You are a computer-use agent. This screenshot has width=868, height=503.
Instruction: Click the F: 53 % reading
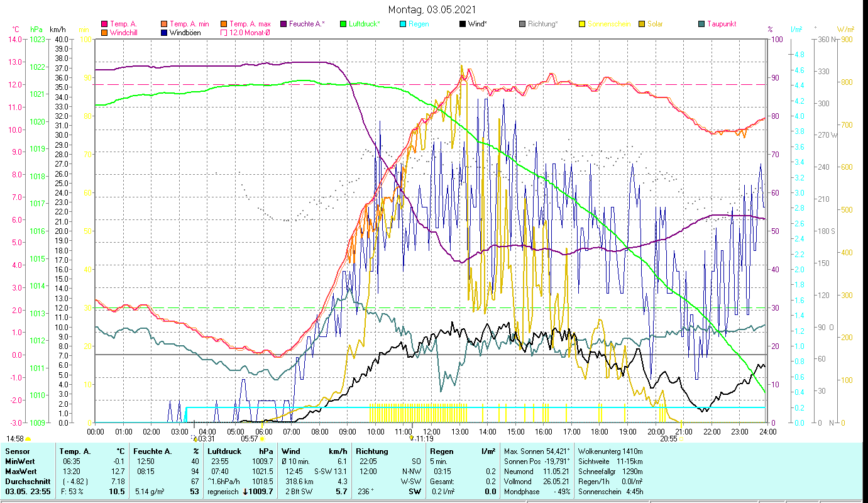pos(71,492)
